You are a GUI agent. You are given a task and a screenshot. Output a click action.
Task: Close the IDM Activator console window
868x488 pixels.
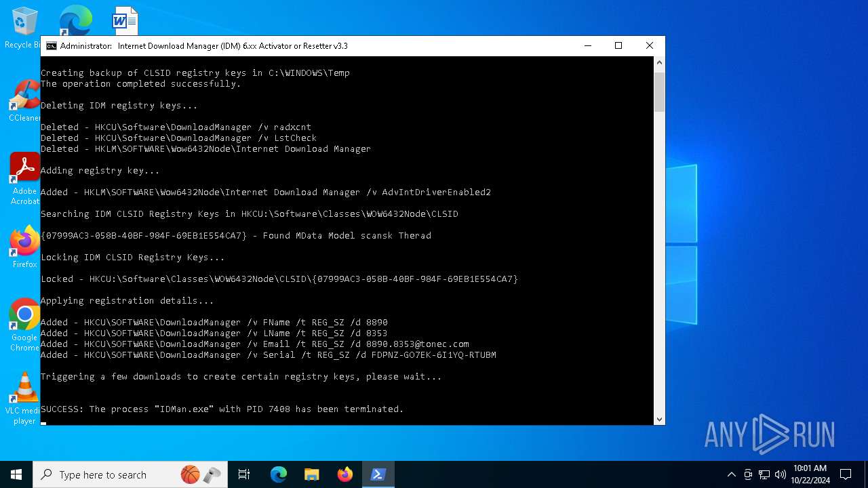[x=650, y=45]
